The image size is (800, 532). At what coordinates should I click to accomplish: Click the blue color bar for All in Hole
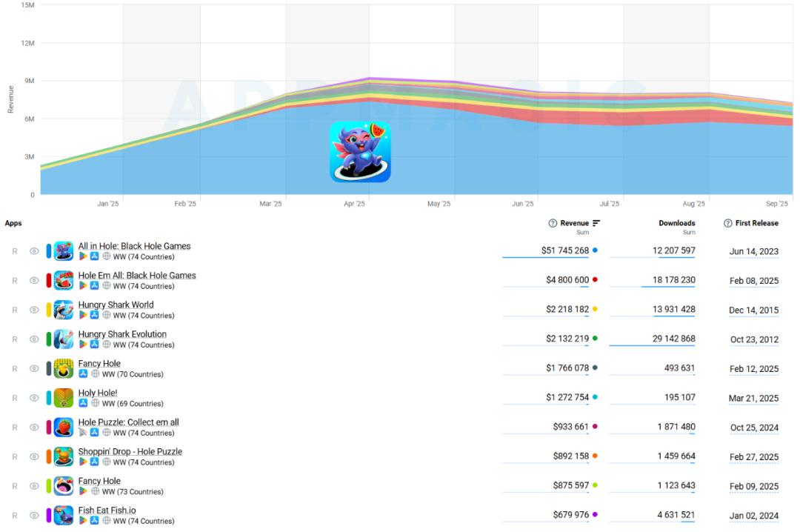point(49,251)
